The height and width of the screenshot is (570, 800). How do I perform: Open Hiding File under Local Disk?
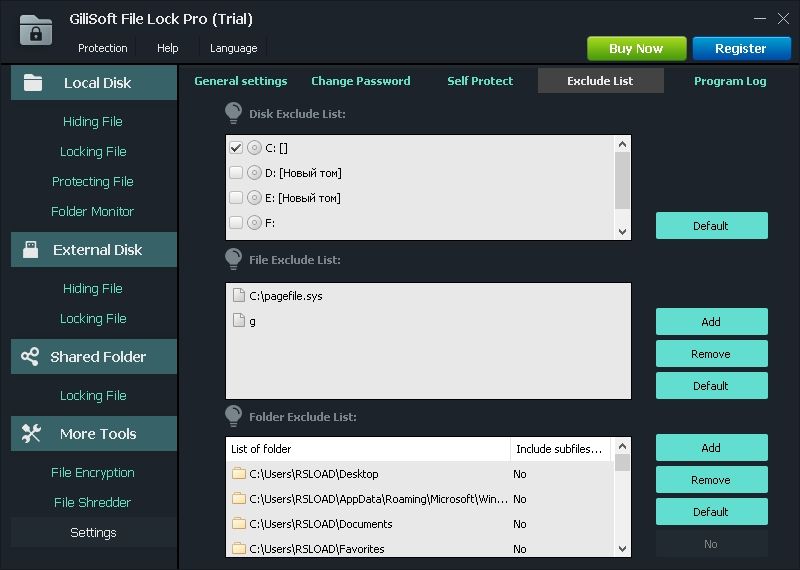click(x=93, y=121)
